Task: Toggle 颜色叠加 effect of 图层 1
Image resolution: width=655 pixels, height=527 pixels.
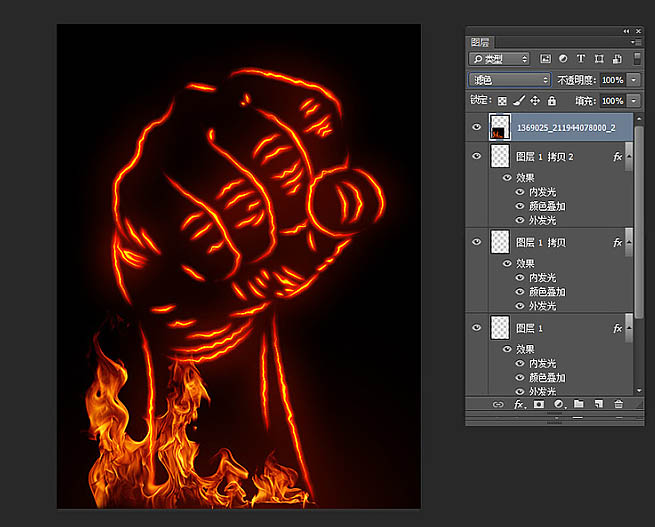Action: tap(520, 378)
